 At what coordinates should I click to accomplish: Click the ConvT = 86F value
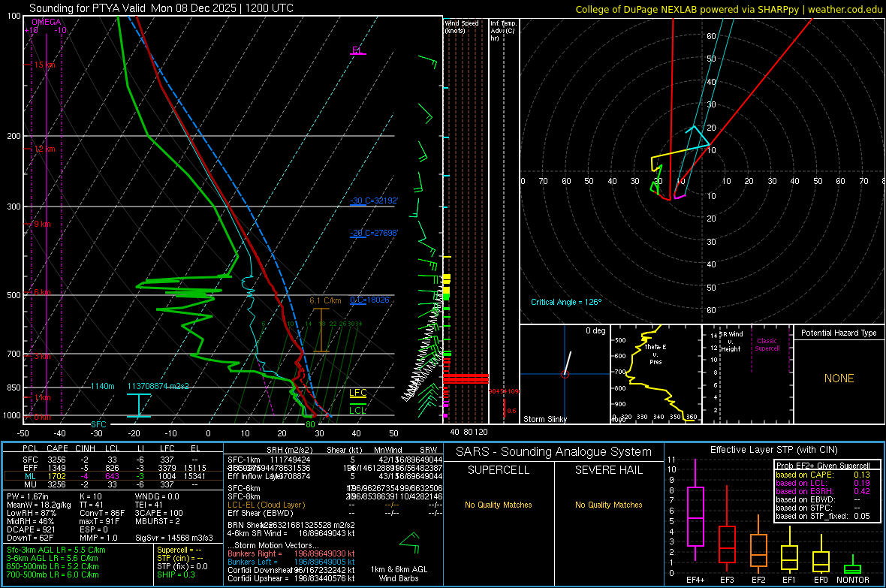102,514
